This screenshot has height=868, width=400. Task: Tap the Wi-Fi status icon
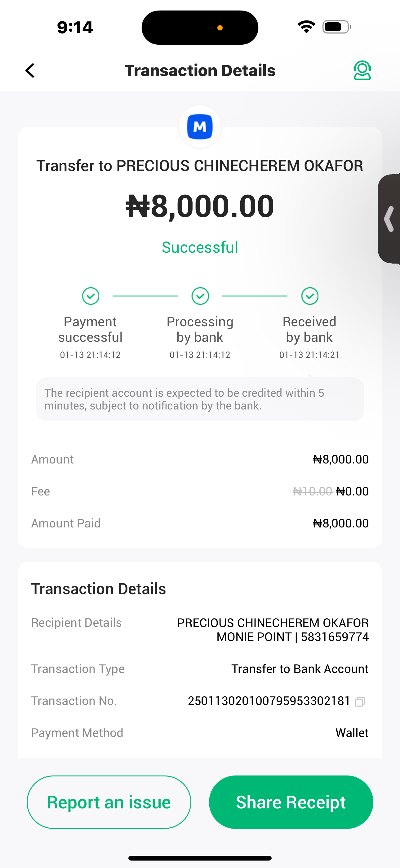click(306, 27)
